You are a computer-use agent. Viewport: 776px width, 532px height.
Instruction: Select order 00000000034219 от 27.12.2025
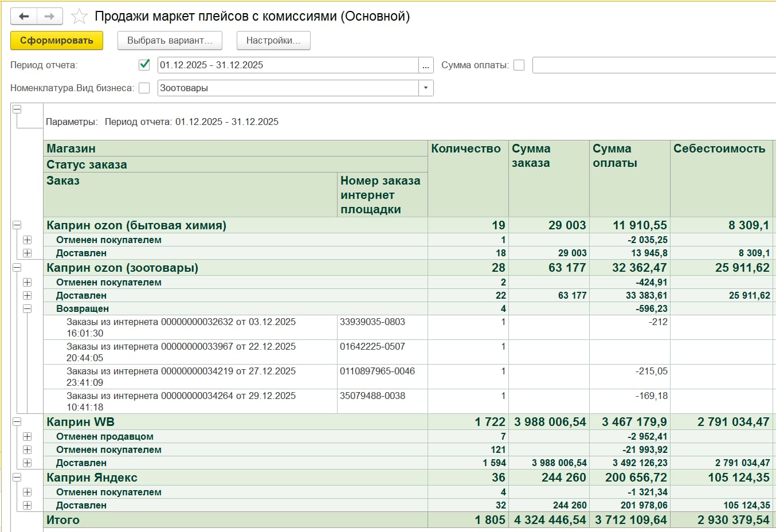tap(181, 377)
